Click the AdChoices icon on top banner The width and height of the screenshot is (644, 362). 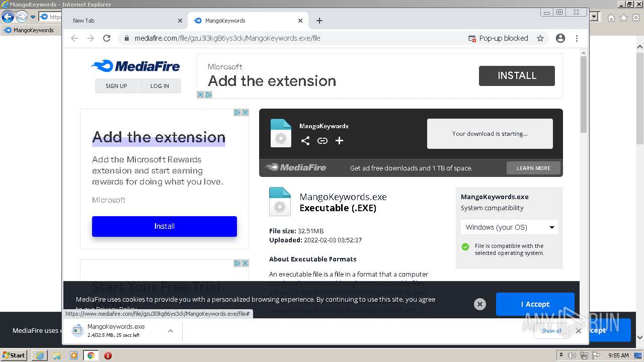click(209, 95)
